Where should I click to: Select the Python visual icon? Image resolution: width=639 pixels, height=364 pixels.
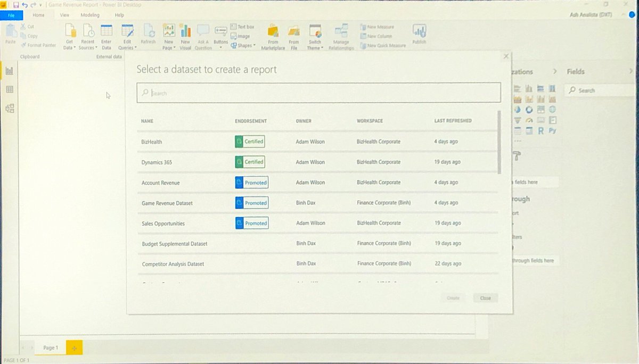pos(552,130)
